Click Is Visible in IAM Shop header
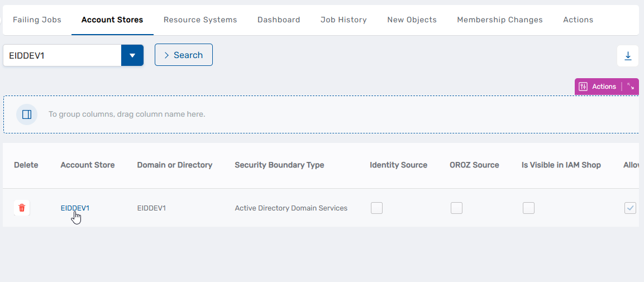644x282 pixels. (561, 165)
